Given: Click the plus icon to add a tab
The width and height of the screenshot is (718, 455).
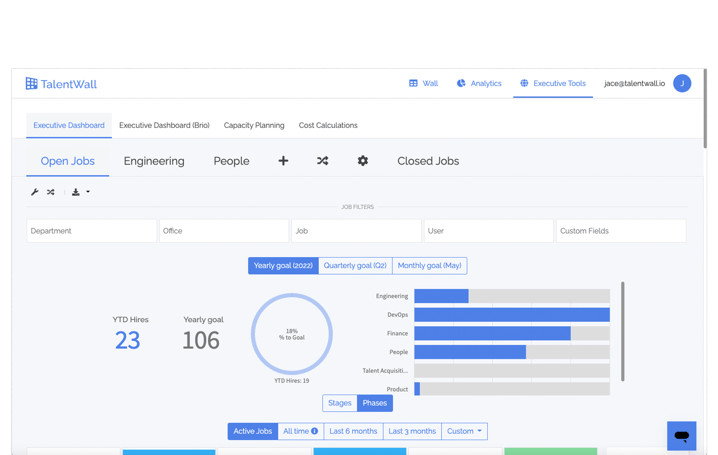Looking at the screenshot, I should click(283, 161).
